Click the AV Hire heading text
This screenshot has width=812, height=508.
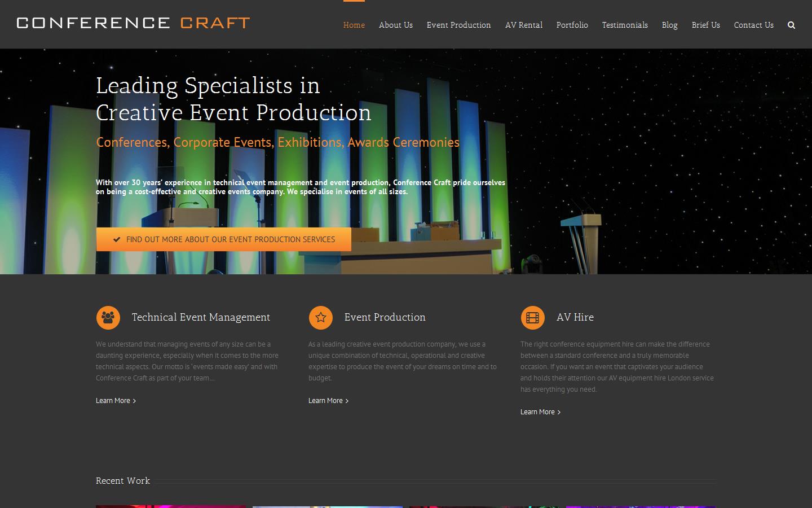click(x=575, y=317)
